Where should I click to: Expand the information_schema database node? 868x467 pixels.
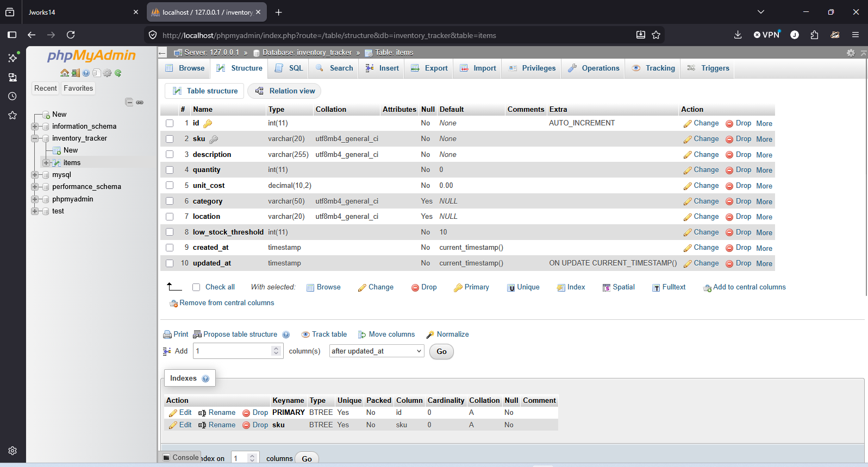pos(35,127)
